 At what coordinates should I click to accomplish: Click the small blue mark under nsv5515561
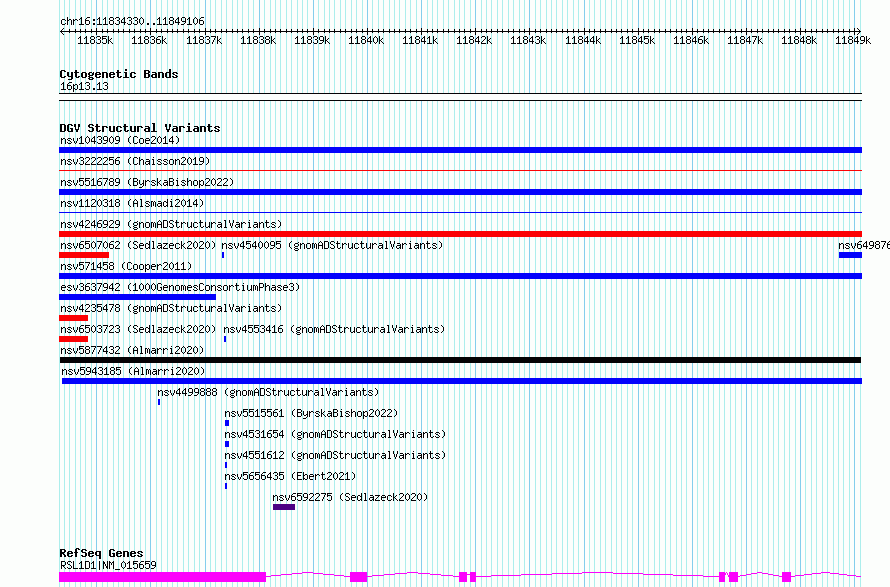point(227,423)
